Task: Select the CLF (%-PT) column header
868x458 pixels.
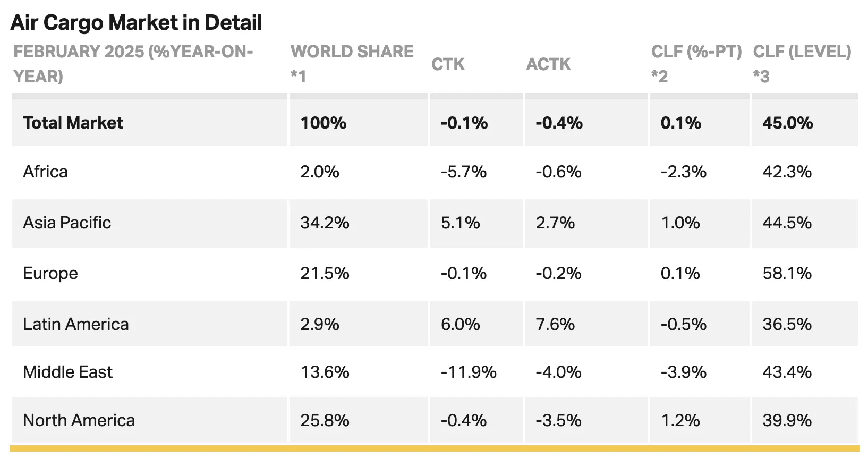Action: pyautogui.click(x=696, y=64)
